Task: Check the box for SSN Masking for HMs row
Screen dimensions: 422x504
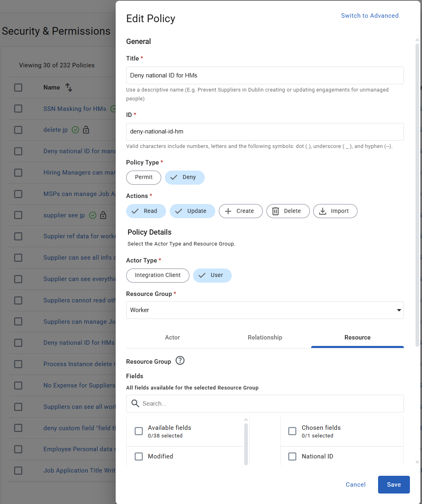Action: pyautogui.click(x=18, y=109)
